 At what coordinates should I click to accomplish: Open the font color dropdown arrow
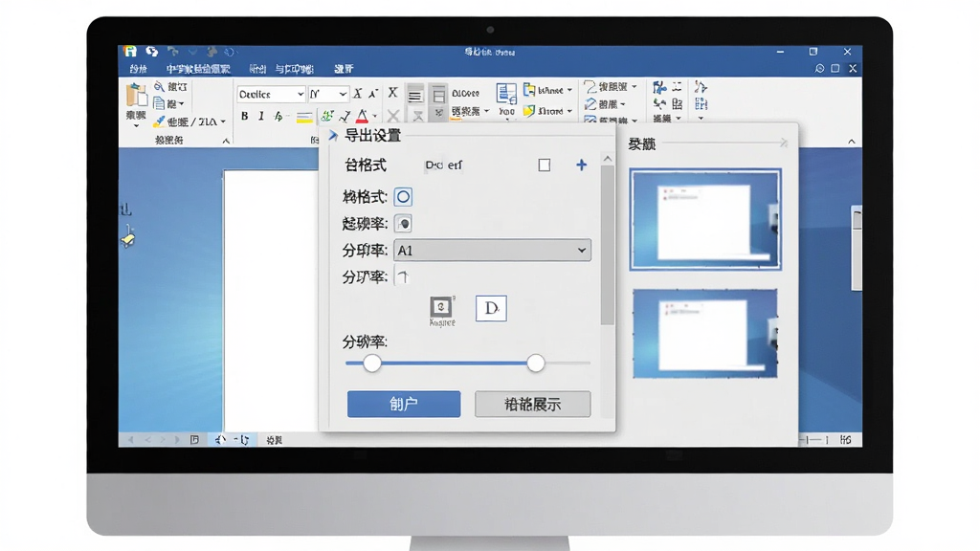[375, 116]
